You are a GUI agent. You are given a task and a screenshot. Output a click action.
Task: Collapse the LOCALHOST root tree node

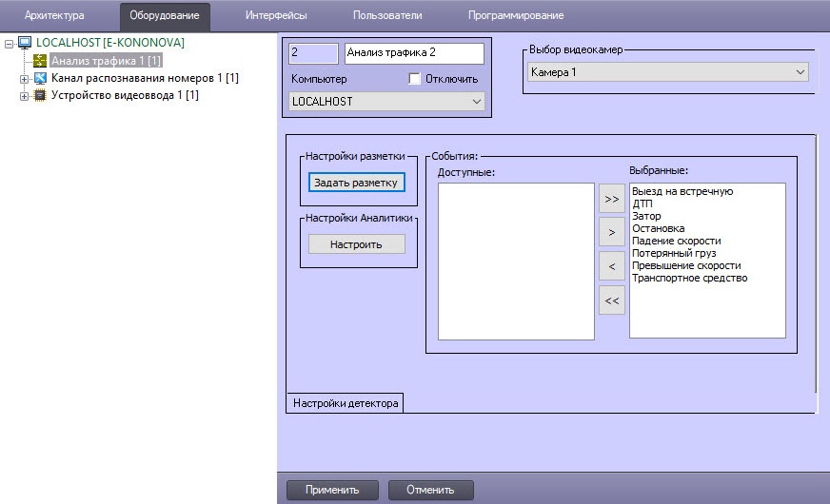pyautogui.click(x=9, y=43)
